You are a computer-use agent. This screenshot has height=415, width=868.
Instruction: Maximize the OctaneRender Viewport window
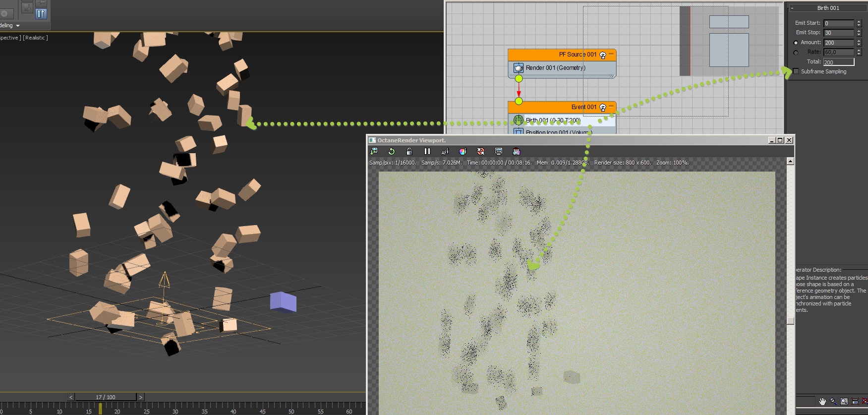pyautogui.click(x=780, y=140)
